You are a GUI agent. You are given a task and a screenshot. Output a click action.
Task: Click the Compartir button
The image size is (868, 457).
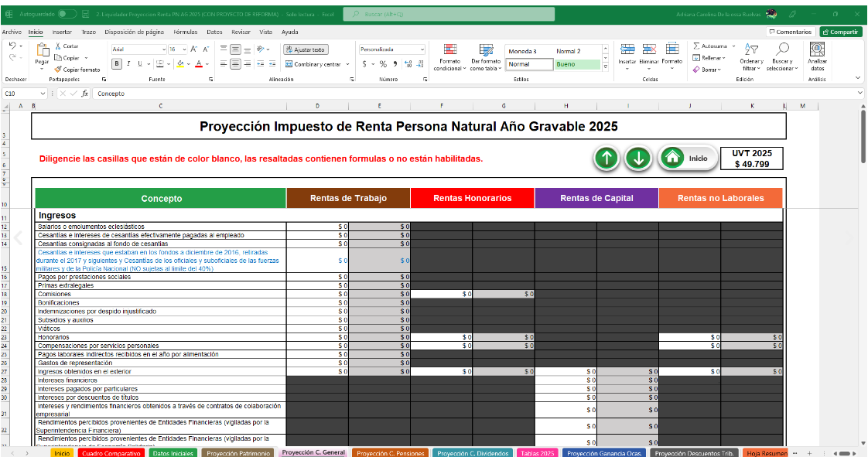(x=840, y=32)
